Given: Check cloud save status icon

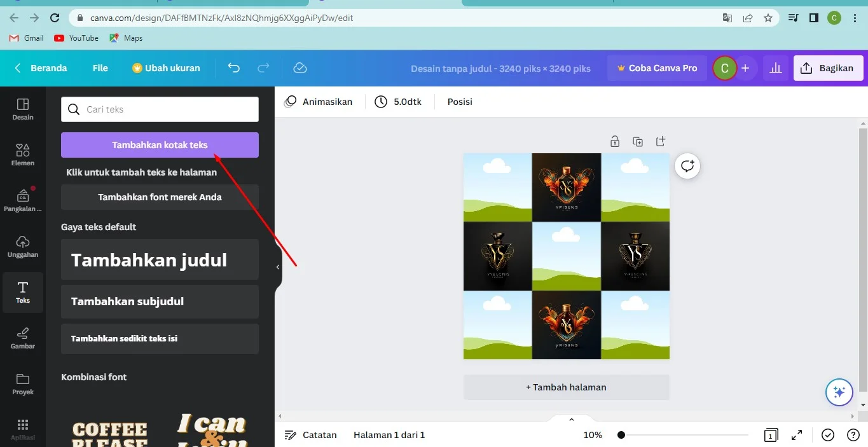Looking at the screenshot, I should [x=300, y=68].
